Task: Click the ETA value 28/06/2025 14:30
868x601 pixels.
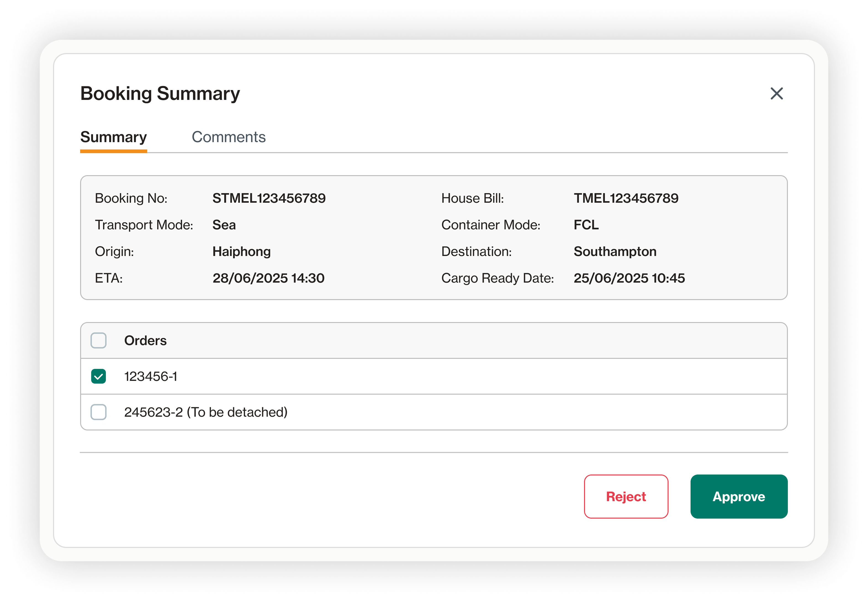Action: (x=268, y=278)
